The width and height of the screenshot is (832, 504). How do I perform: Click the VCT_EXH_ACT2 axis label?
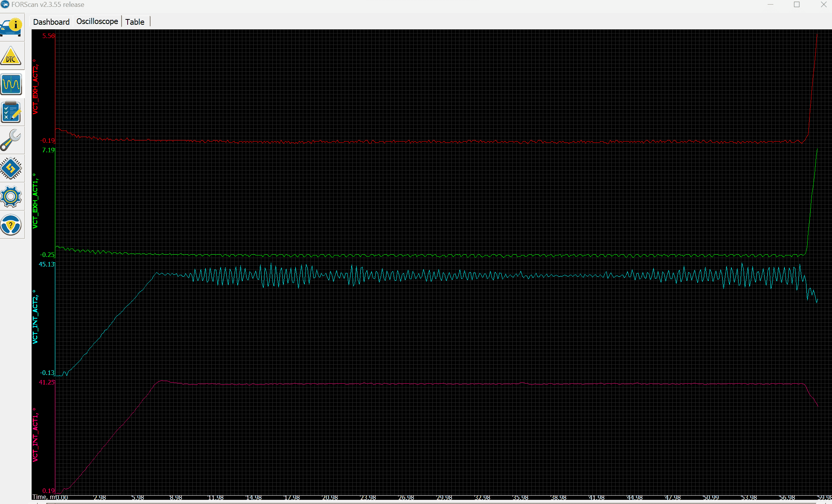[x=35, y=86]
